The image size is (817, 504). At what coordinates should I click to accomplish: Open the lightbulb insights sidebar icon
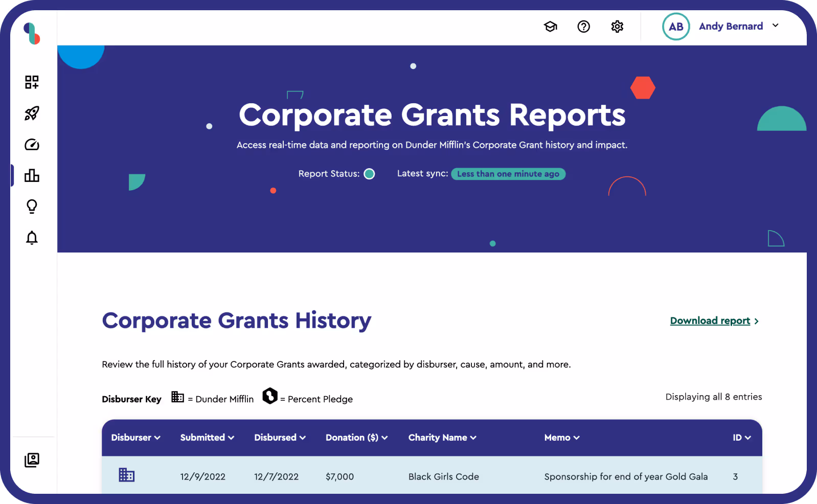32,207
